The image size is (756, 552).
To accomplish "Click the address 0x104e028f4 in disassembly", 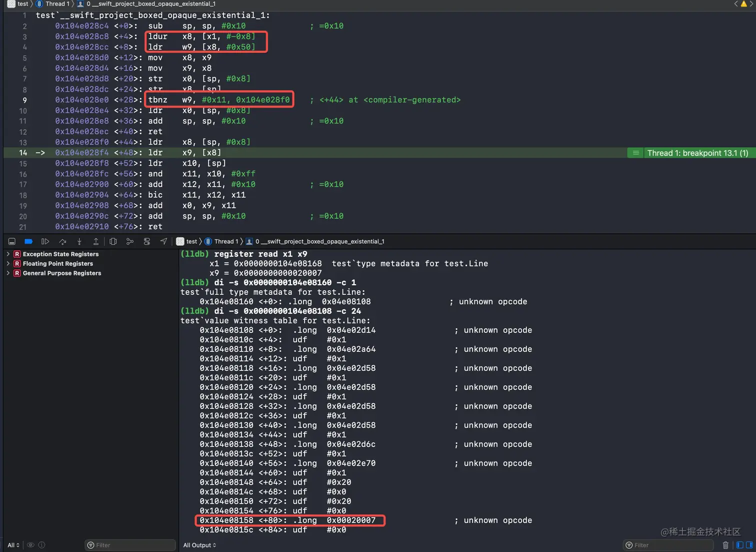I will click(x=82, y=153).
